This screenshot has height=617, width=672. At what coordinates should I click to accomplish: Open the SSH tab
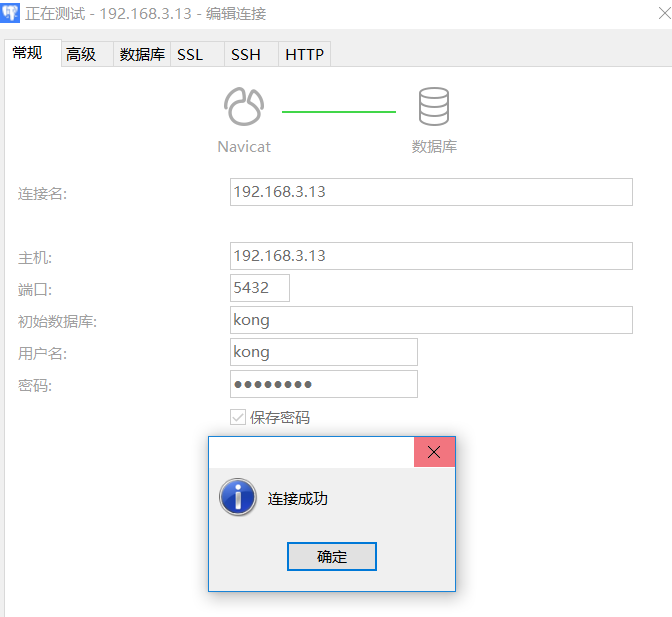pyautogui.click(x=251, y=54)
